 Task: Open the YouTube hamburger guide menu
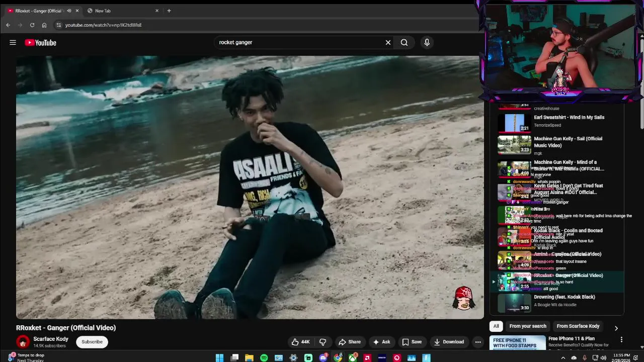coord(13,43)
